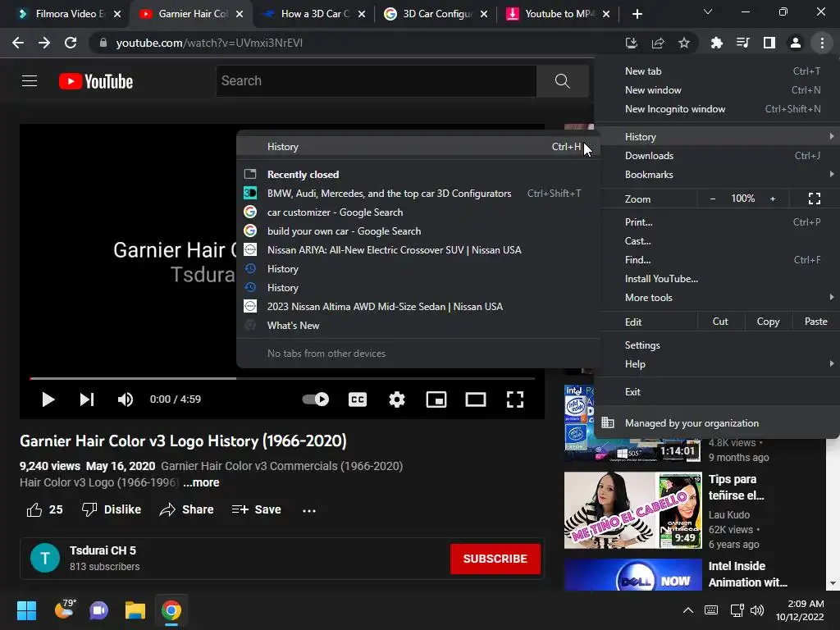
Task: Open the YouTube hamburger guide menu
Action: click(x=30, y=81)
